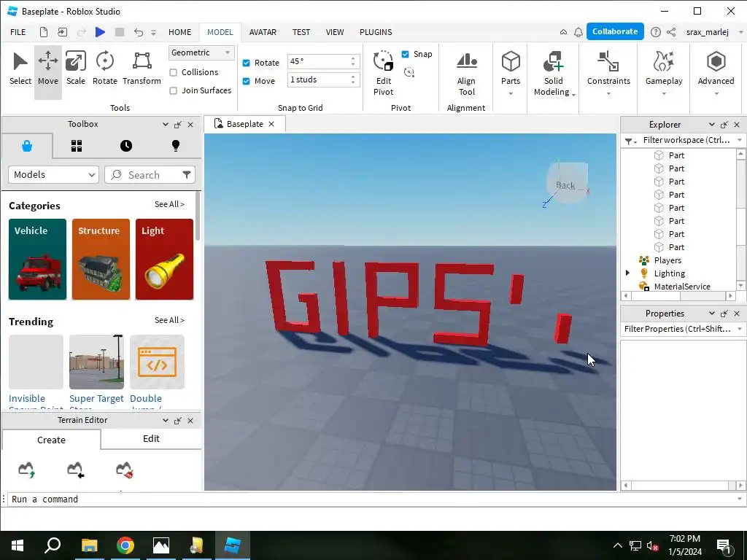747x560 pixels.
Task: Open the Edit Pivot tool
Action: click(x=384, y=74)
